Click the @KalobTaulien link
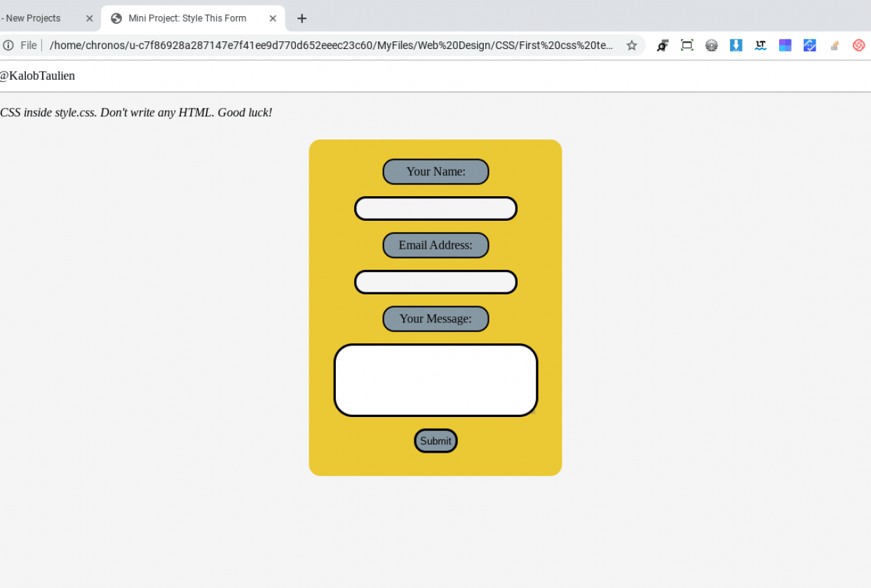871x588 pixels. click(38, 76)
